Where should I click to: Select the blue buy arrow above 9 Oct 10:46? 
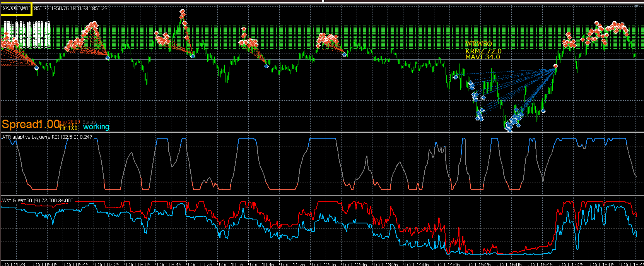(x=266, y=66)
